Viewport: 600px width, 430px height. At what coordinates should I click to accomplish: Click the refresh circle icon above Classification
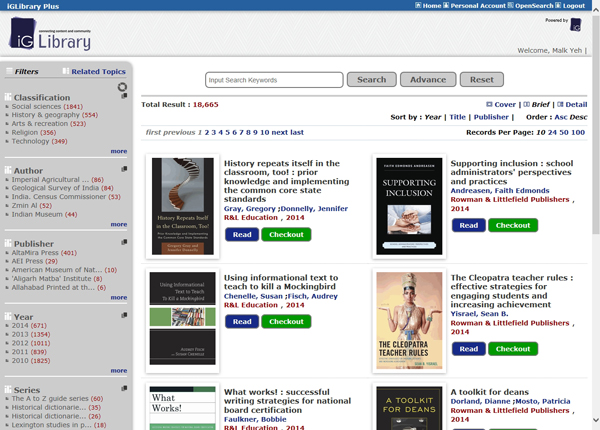point(122,87)
